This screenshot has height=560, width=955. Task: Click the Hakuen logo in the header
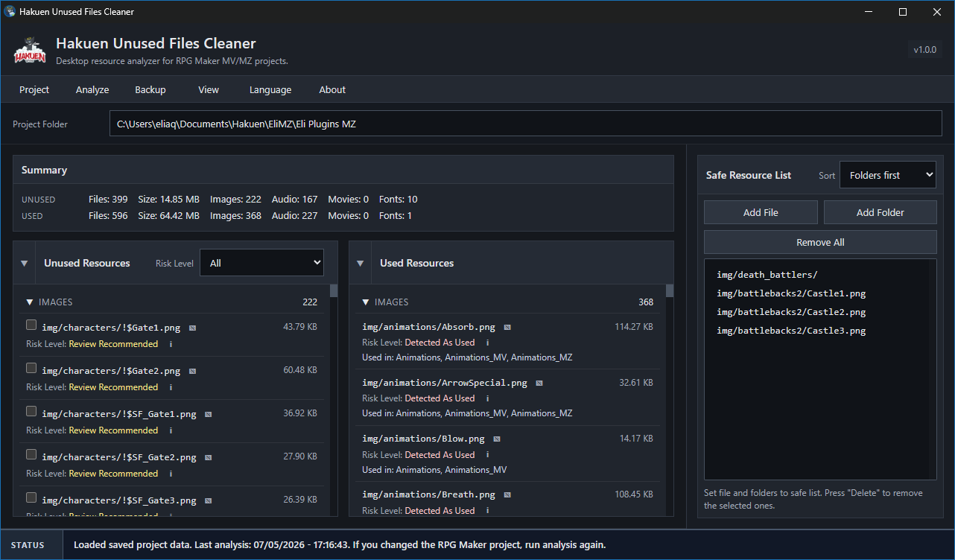coord(30,52)
